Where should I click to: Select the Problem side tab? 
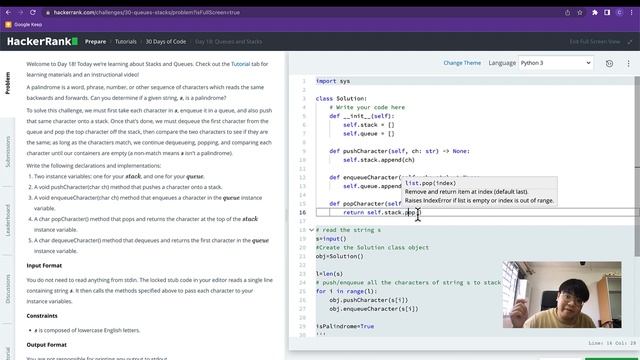[x=7, y=83]
